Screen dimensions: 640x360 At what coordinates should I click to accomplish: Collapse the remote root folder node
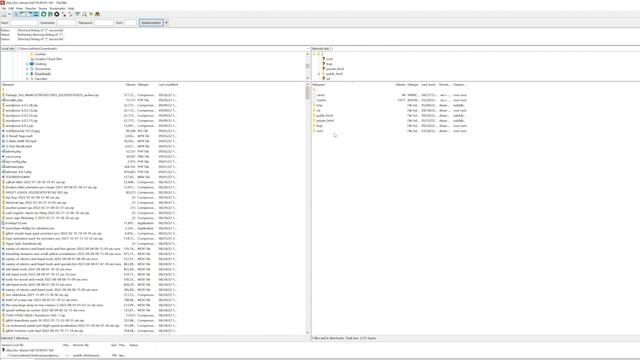(x=314, y=54)
